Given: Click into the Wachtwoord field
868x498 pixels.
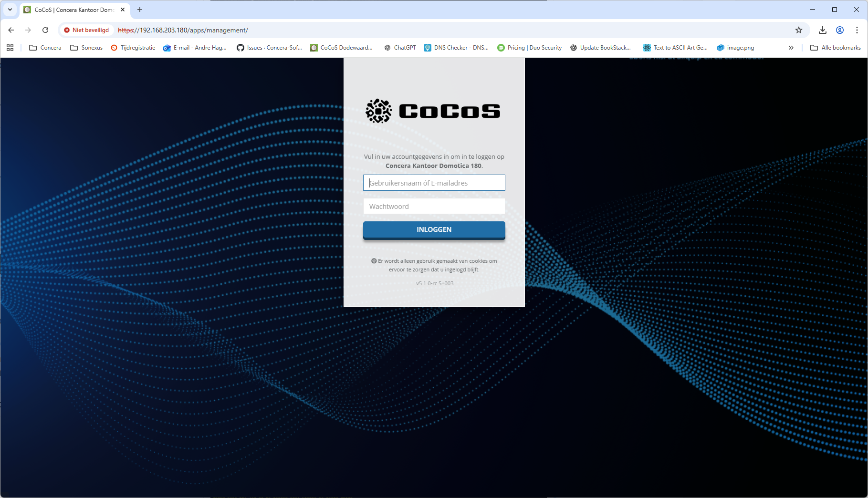Looking at the screenshot, I should point(434,206).
